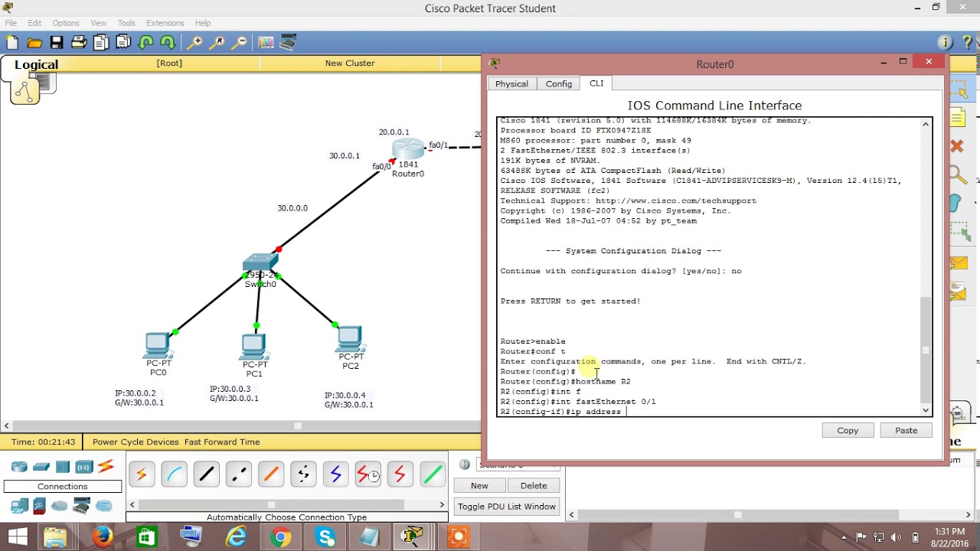Image resolution: width=980 pixels, height=551 pixels.
Task: Click Power Cycle Devices
Action: tap(136, 442)
